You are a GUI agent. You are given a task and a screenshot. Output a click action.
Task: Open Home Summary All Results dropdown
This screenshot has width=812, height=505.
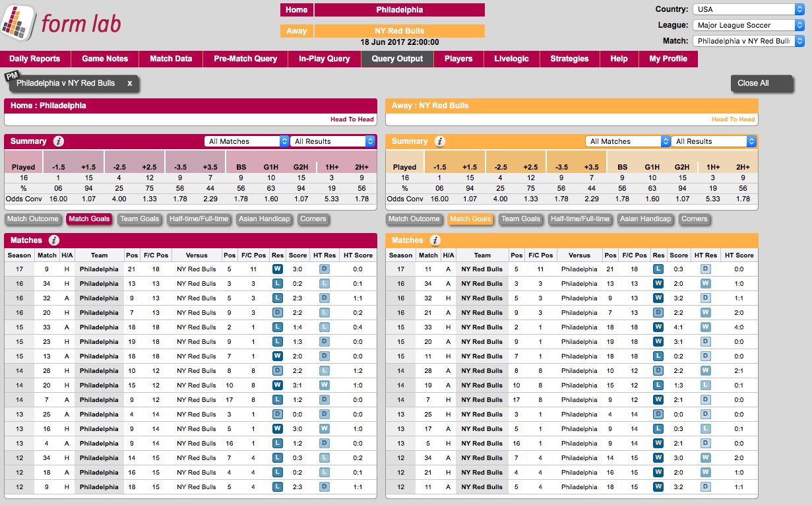pyautogui.click(x=332, y=141)
